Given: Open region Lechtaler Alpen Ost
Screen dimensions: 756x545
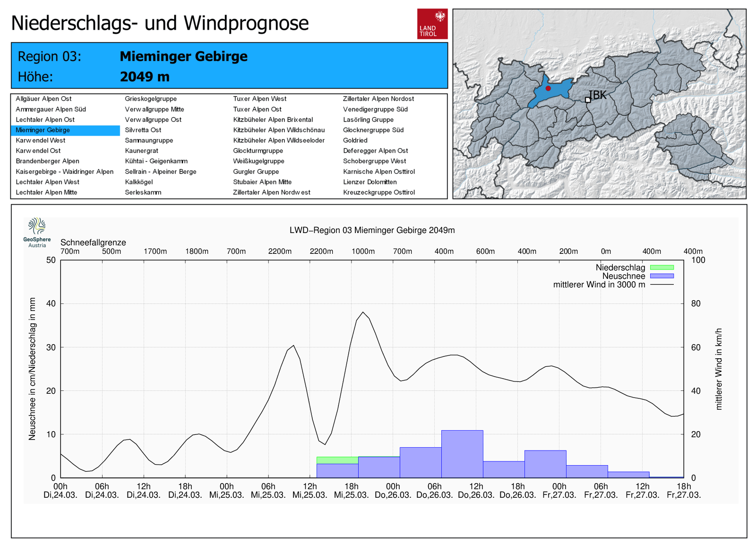Looking at the screenshot, I should point(45,120).
